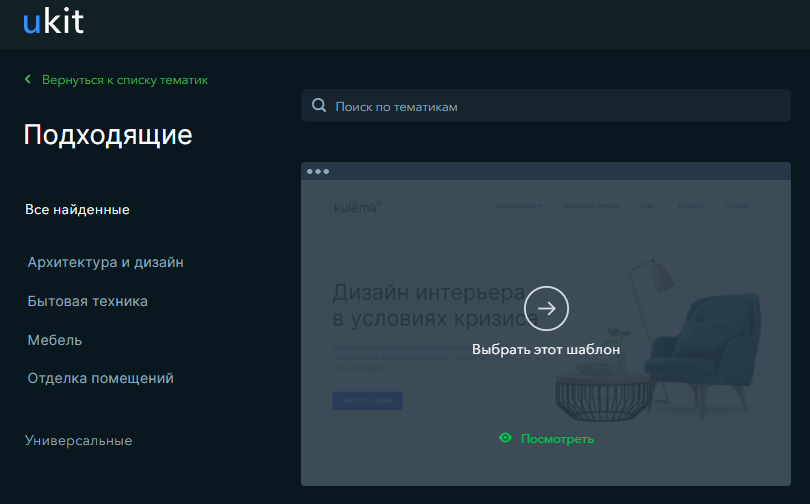Click the 'Подходящие' page heading

click(108, 135)
